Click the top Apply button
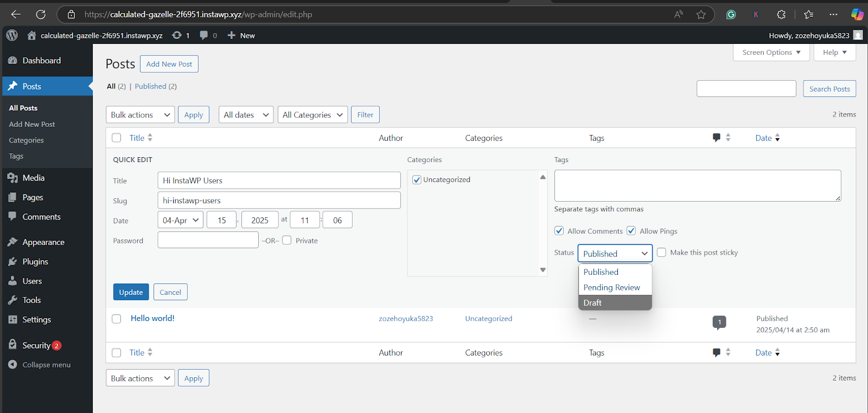Viewport: 868px width, 413px height. 194,114
